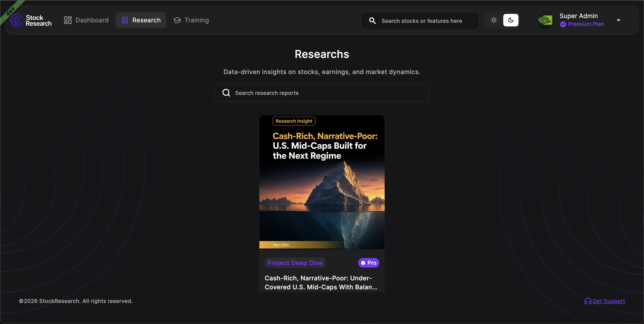The height and width of the screenshot is (324, 644).
Task: Go to the Training tab
Action: click(191, 20)
